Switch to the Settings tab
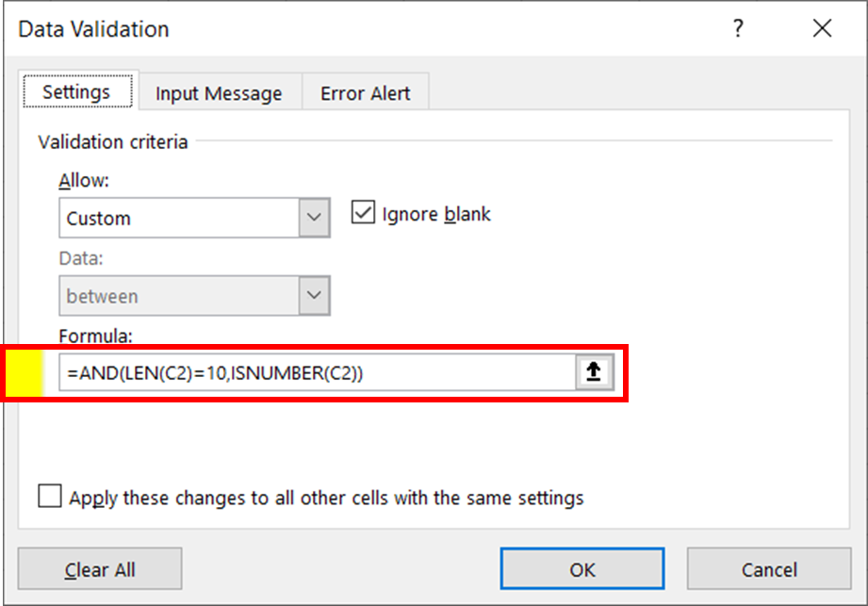This screenshot has height=606, width=868. point(76,92)
